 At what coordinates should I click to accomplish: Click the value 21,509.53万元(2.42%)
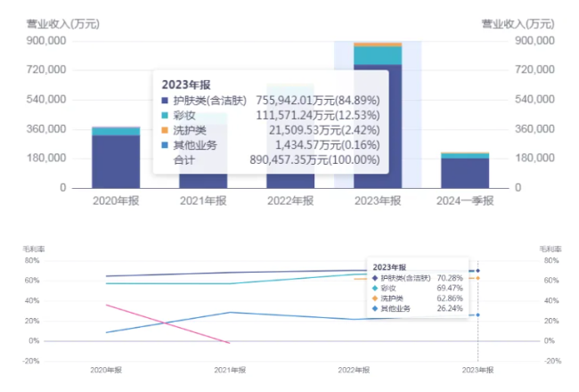coord(324,130)
